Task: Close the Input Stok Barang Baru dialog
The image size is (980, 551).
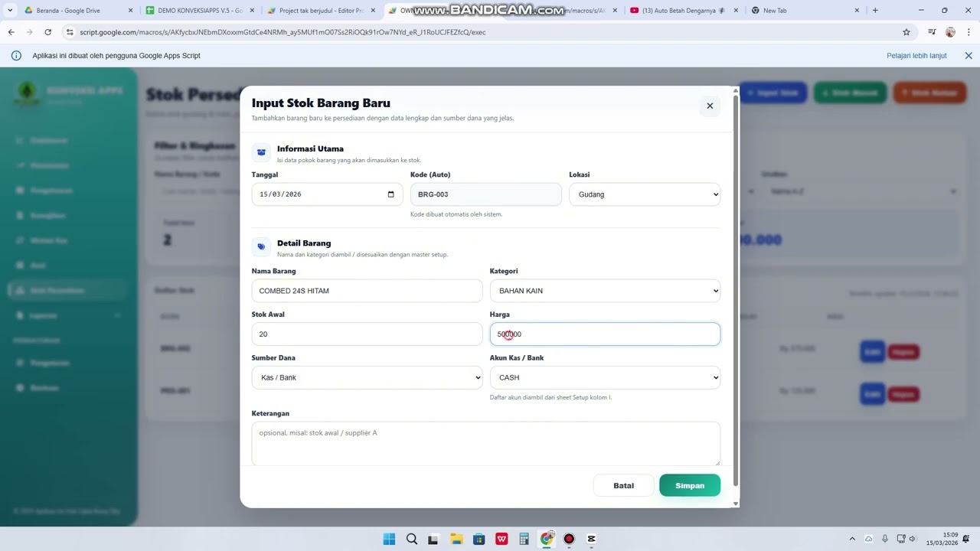Action: tap(710, 106)
